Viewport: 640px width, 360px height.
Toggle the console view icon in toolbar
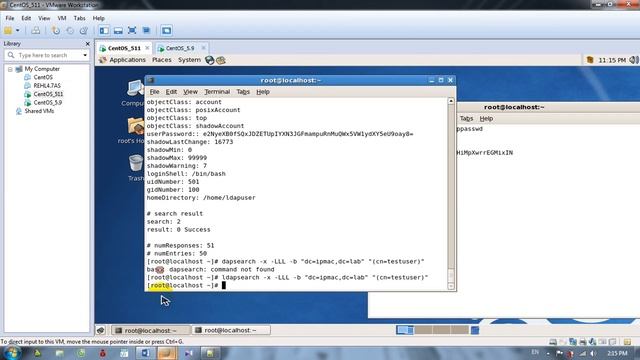[166, 31]
